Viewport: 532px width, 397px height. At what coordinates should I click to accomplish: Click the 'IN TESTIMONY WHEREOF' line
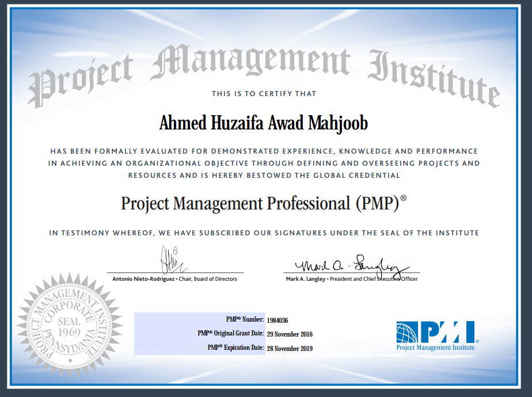tap(264, 233)
